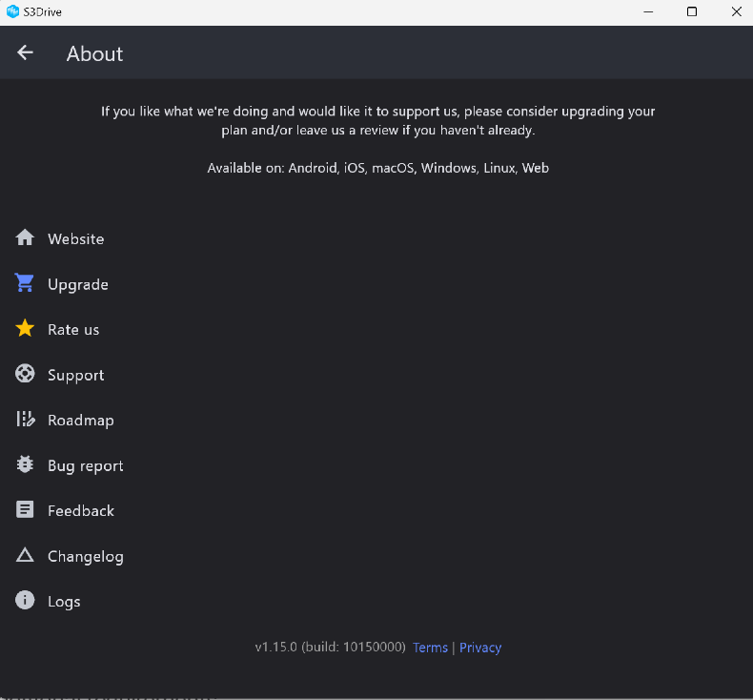The image size is (753, 700).
Task: Click the Roadmap pencil icon
Action: pos(25,420)
